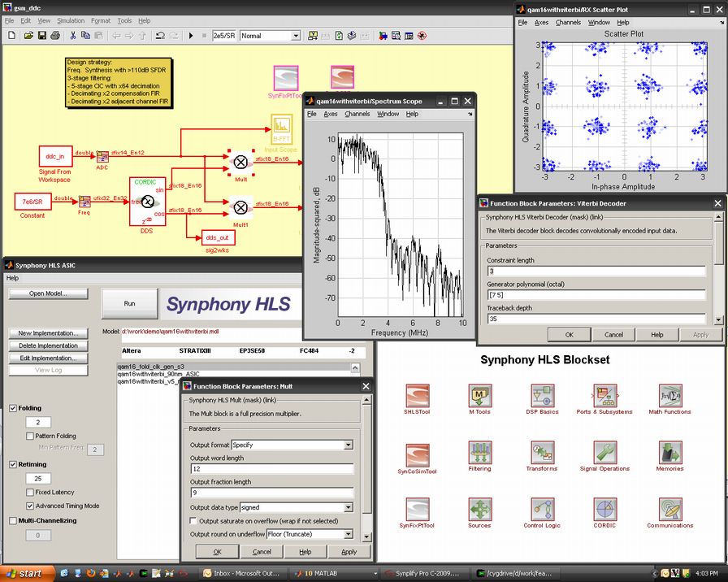The width and height of the screenshot is (728, 582).
Task: Enable Fixed Latency checkbox
Action: [x=30, y=493]
